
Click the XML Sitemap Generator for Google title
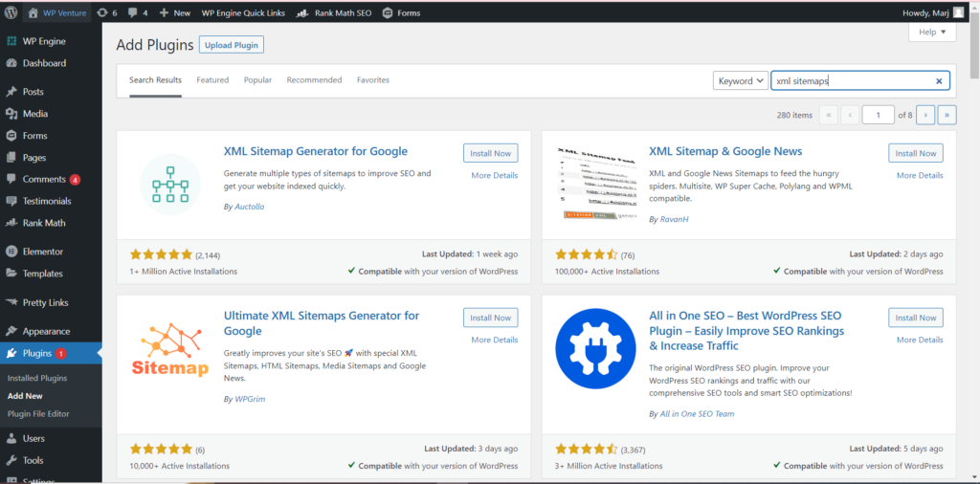click(315, 151)
